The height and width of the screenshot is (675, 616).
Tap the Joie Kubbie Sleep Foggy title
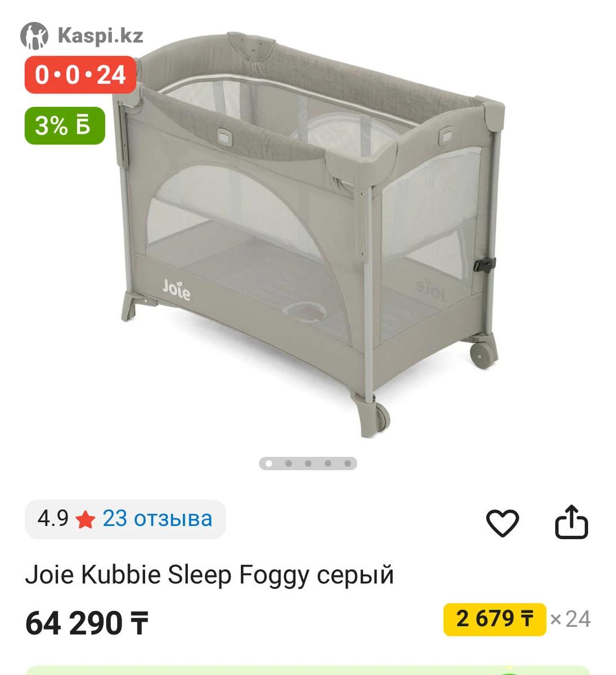click(209, 575)
